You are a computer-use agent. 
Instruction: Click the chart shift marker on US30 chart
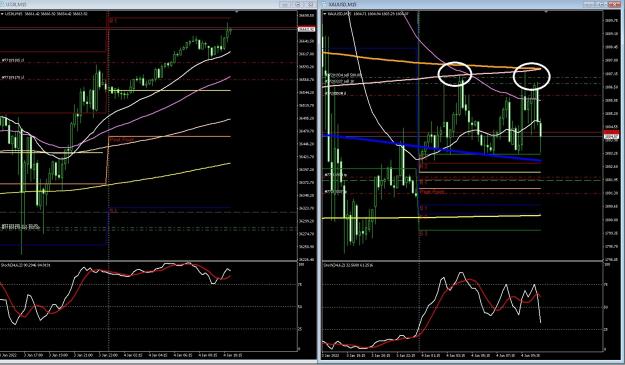pyautogui.click(x=237, y=12)
